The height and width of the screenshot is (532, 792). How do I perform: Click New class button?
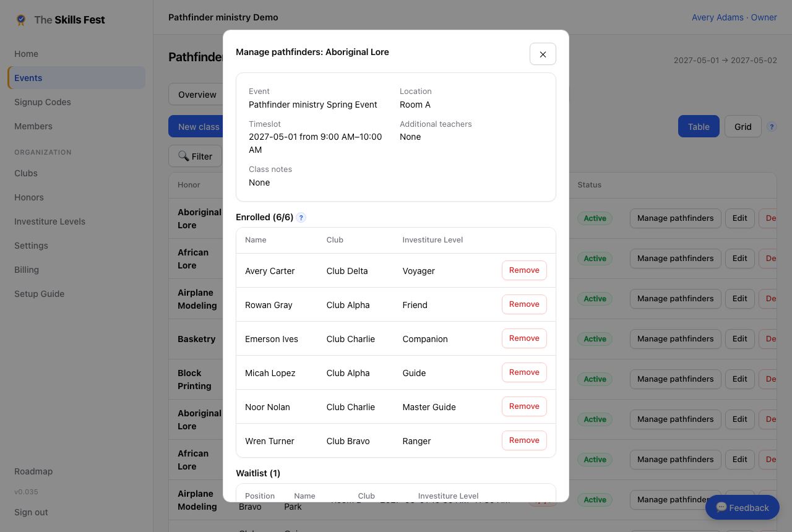coord(198,126)
